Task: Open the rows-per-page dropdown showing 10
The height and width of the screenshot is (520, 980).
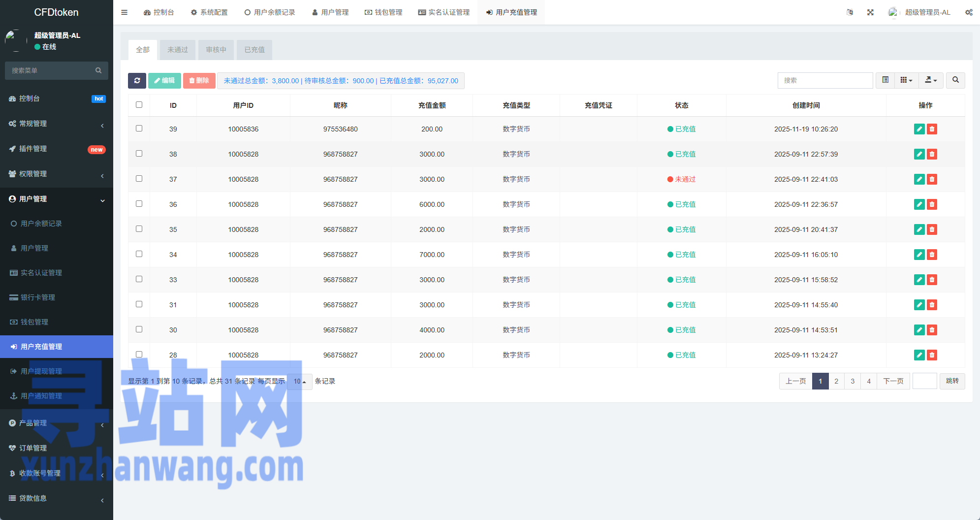Action: (299, 382)
